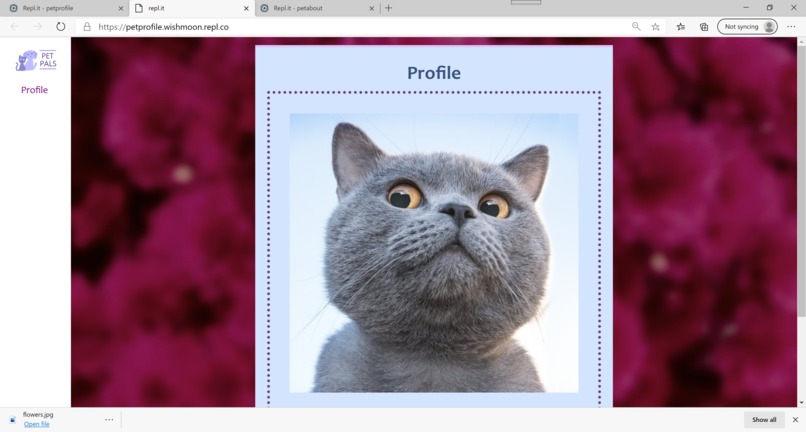Viewport: 806px width, 432px height.
Task: Open the favorites list
Action: 681,27
